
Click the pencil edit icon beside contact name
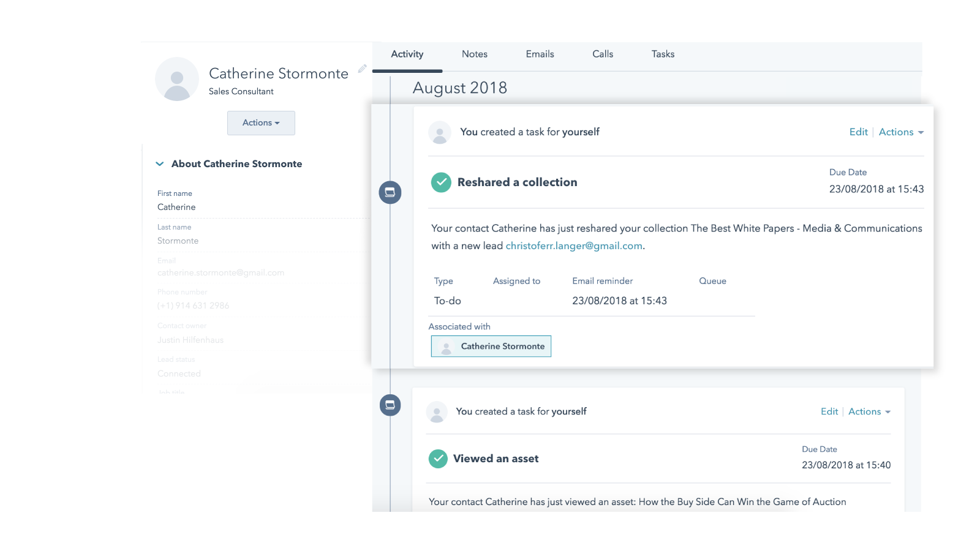[362, 69]
